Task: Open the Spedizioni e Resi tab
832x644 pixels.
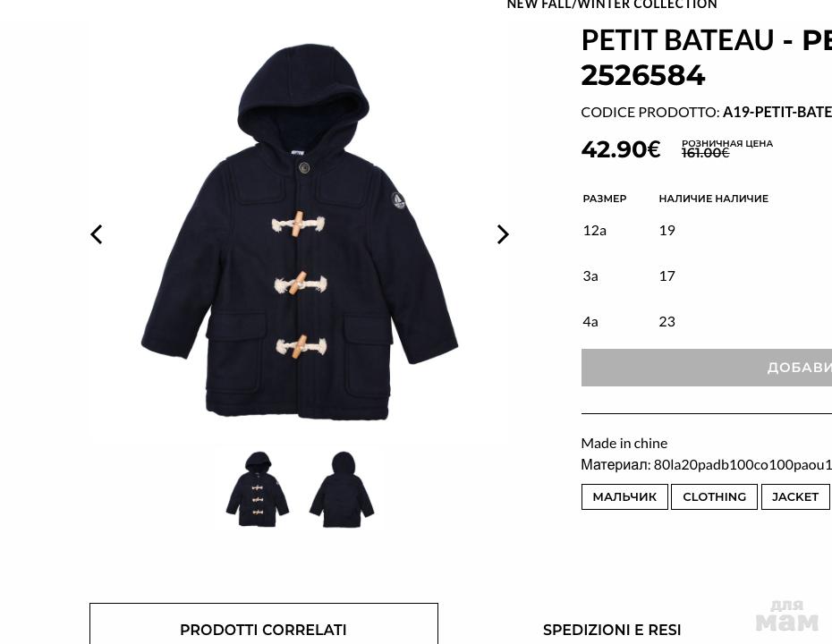Action: click(612, 630)
